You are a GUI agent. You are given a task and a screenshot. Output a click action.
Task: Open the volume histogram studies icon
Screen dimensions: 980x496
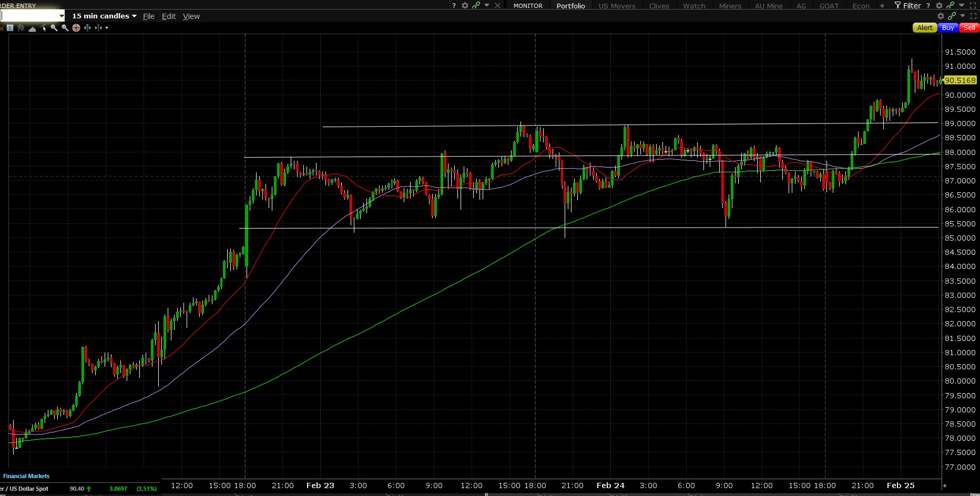(32, 28)
